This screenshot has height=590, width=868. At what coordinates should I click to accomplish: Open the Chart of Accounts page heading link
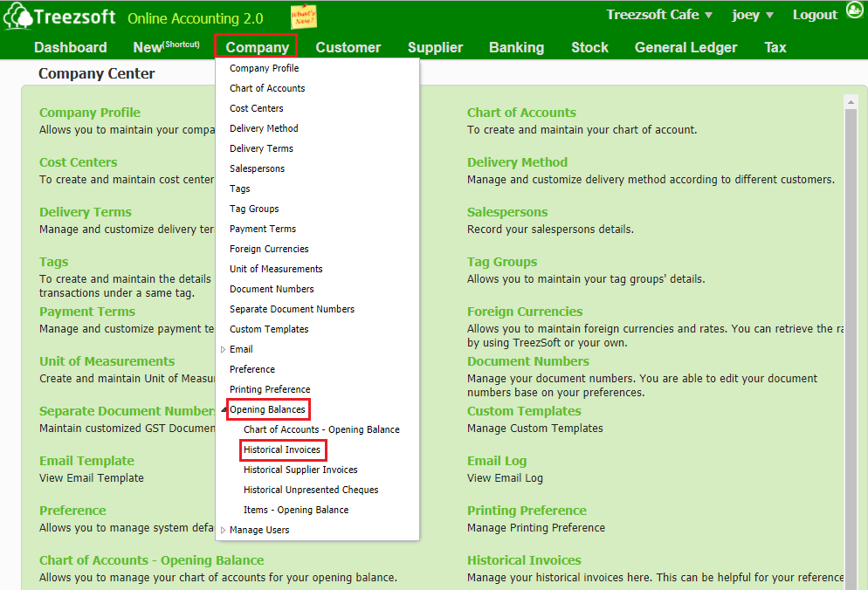point(521,113)
